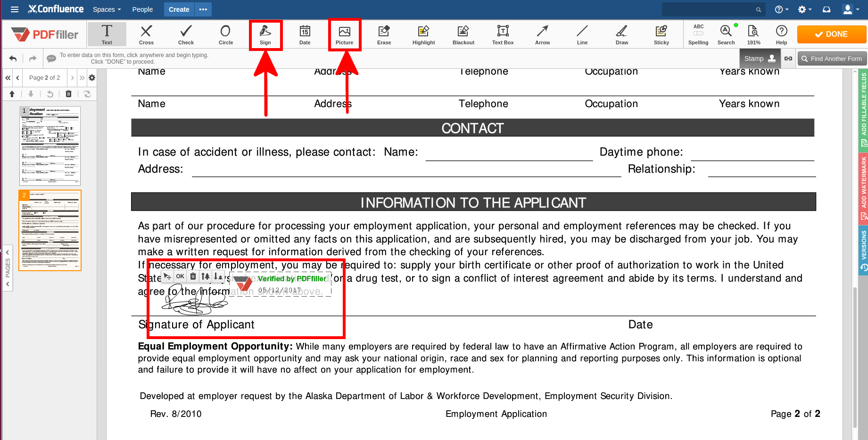Click the Create button
This screenshot has width=868, height=440.
(179, 9)
